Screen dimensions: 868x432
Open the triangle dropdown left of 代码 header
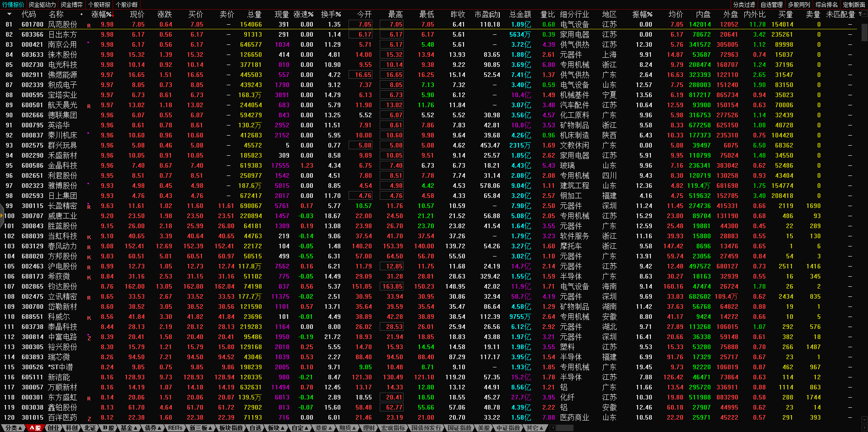click(9, 14)
